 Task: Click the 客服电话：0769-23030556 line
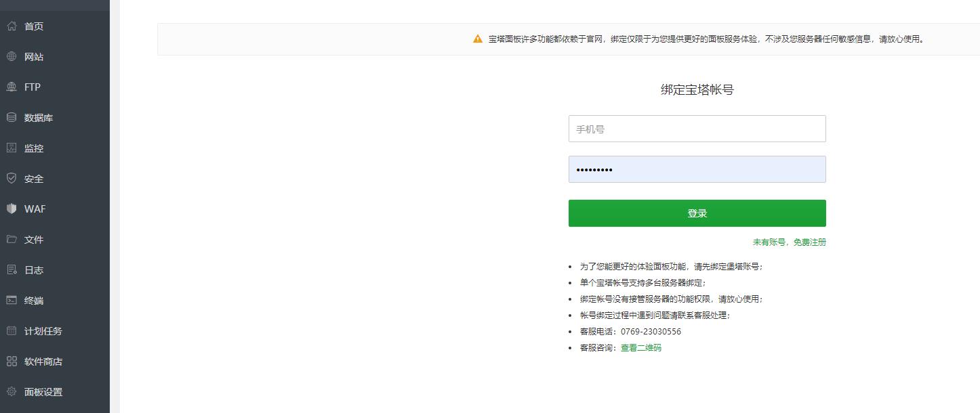coord(630,332)
